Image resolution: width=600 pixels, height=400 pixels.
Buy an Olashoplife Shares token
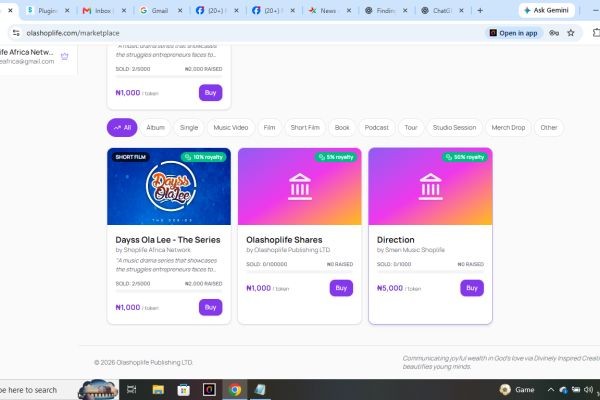(x=341, y=288)
